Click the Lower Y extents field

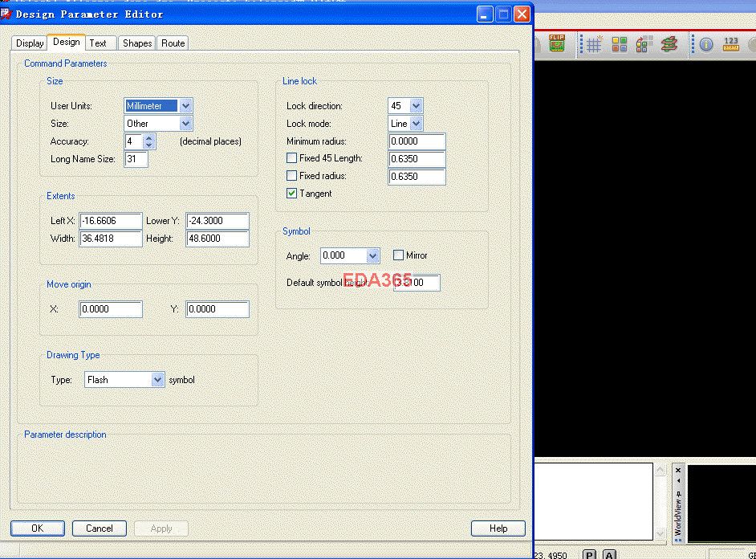pyautogui.click(x=217, y=220)
